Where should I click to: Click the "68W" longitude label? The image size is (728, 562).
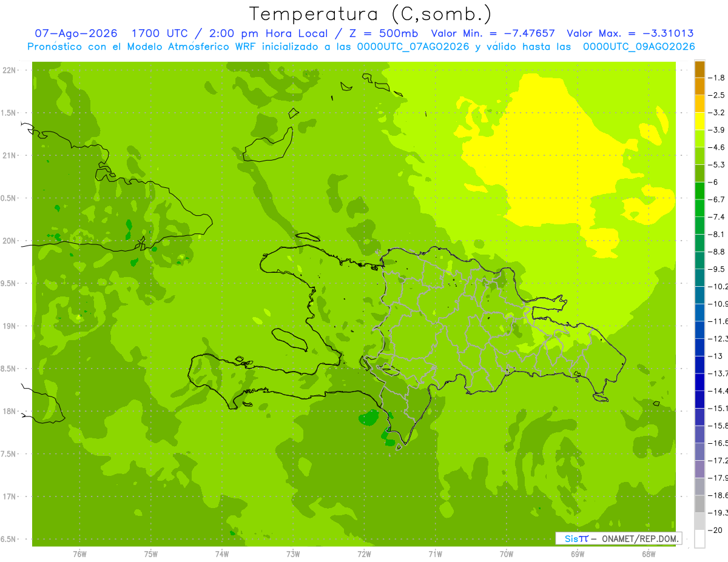click(648, 554)
